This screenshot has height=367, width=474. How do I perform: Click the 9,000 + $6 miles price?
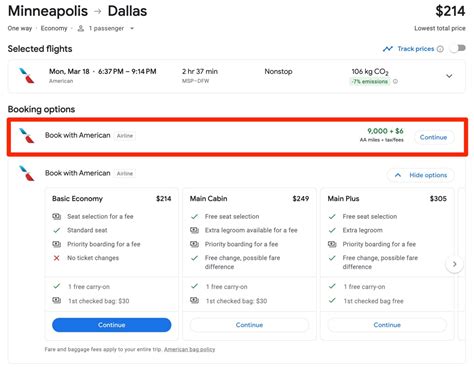point(385,131)
